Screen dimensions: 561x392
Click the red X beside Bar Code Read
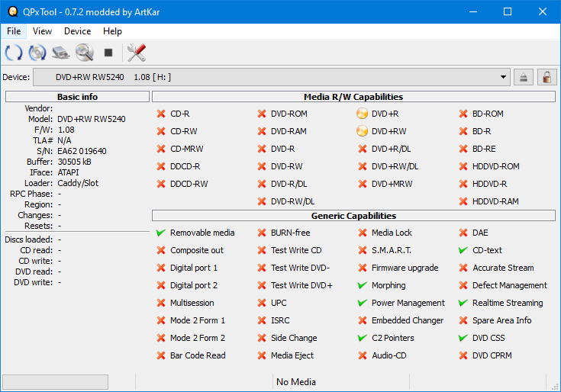click(x=161, y=355)
